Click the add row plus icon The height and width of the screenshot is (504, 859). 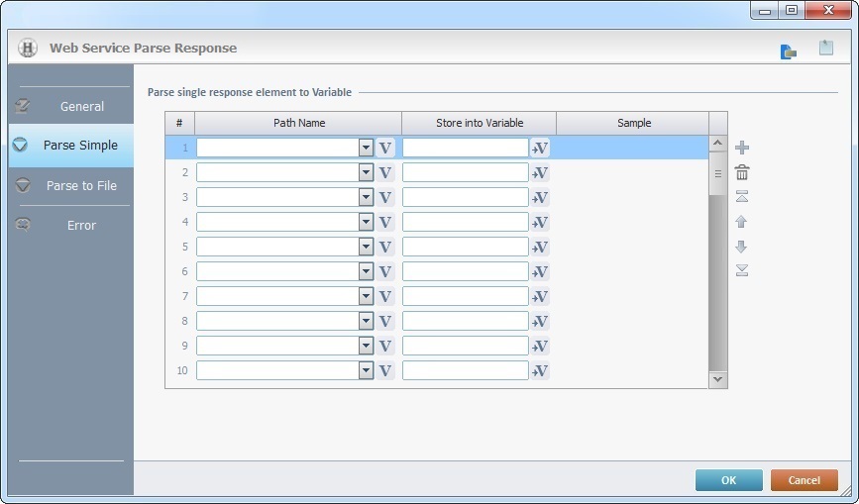click(x=742, y=148)
